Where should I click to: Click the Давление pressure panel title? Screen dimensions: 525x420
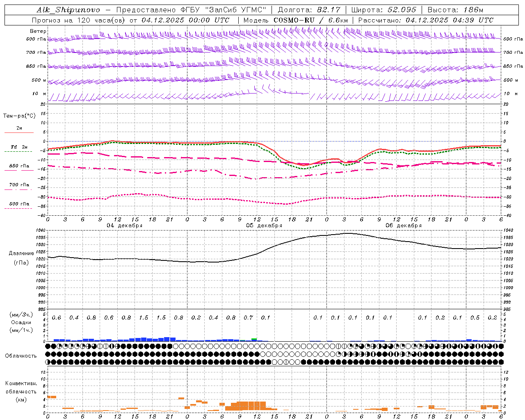21,253
